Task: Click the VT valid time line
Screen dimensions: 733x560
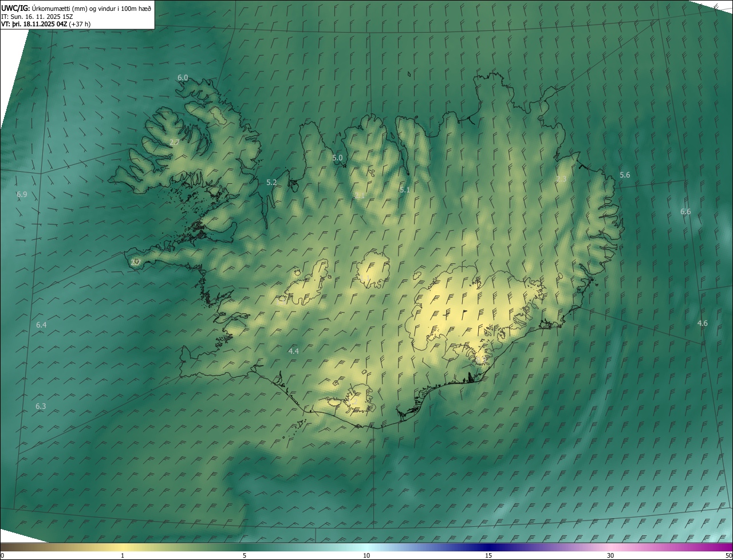Action: click(46, 24)
